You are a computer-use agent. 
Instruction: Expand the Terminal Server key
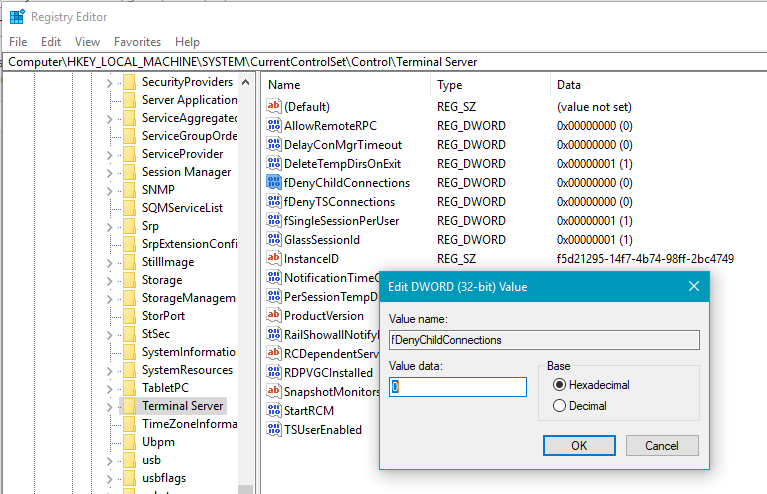110,407
